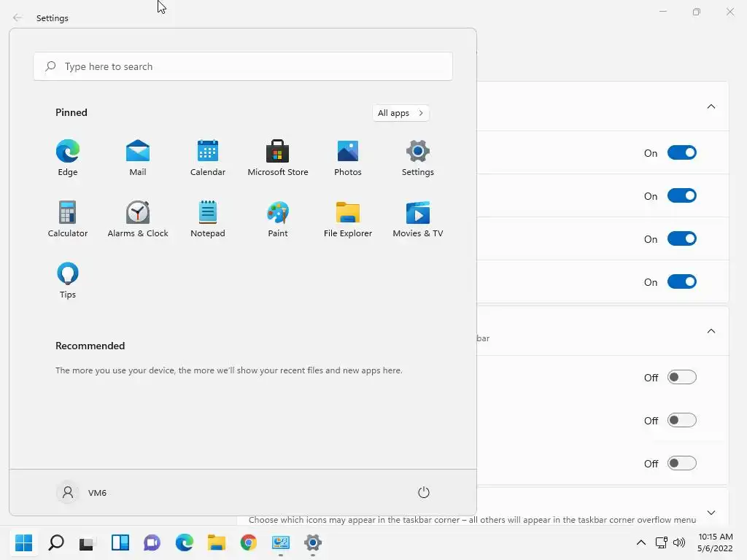Launch Edge from the taskbar
Viewport: 747px width, 560px height.
[x=185, y=542]
